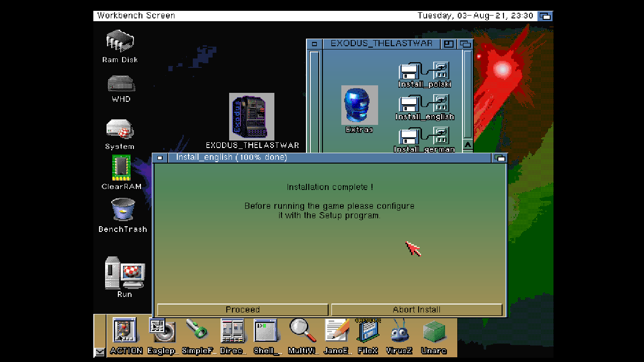The width and height of the screenshot is (644, 362).
Task: Click the EXODUS_THELASTWAR window title bar
Action: pos(381,44)
